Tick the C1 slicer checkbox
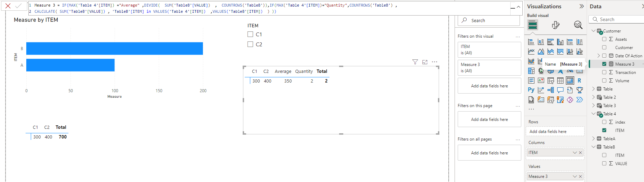 250,34
